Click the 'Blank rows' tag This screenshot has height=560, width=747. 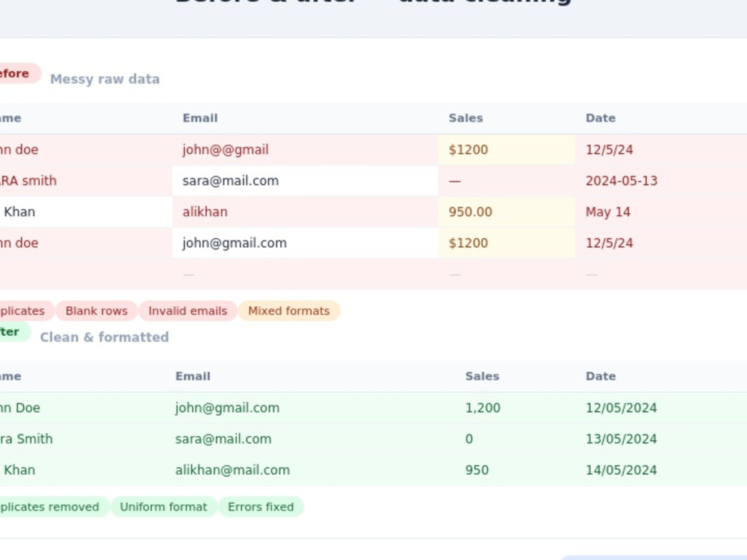(96, 311)
